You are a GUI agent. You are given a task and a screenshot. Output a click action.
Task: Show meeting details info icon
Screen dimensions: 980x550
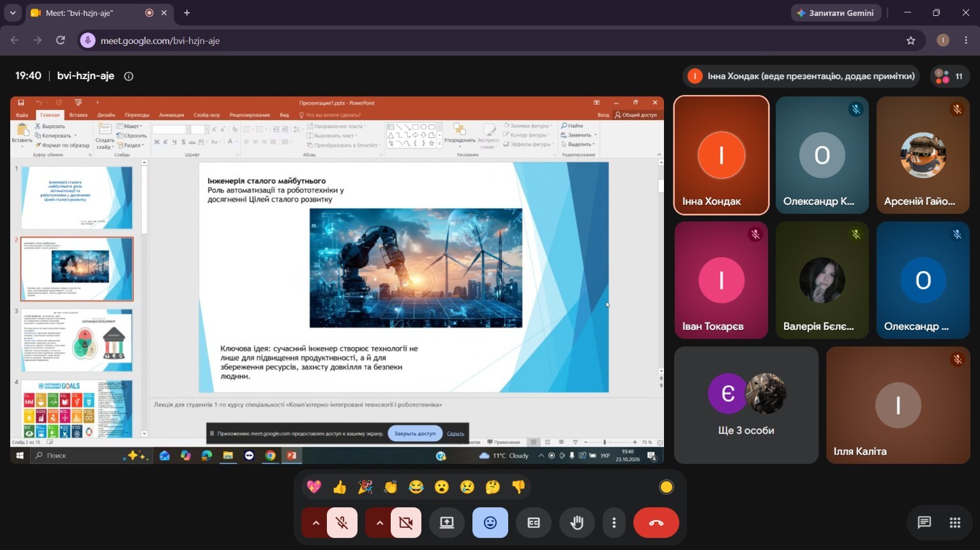point(128,77)
